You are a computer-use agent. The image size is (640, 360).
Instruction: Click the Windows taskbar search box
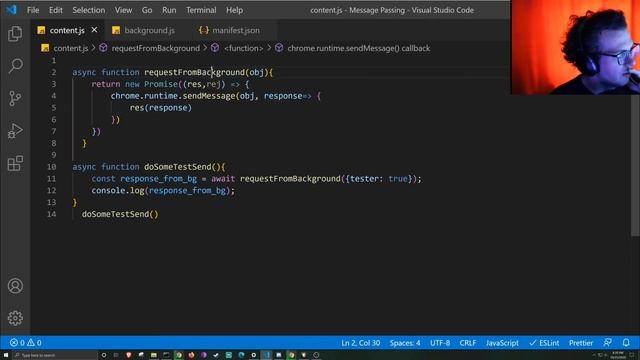55,355
